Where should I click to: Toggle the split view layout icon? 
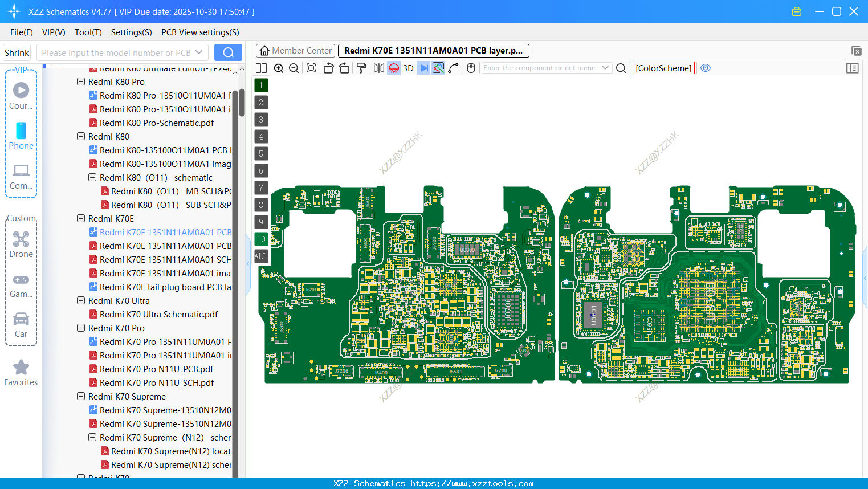(x=261, y=68)
